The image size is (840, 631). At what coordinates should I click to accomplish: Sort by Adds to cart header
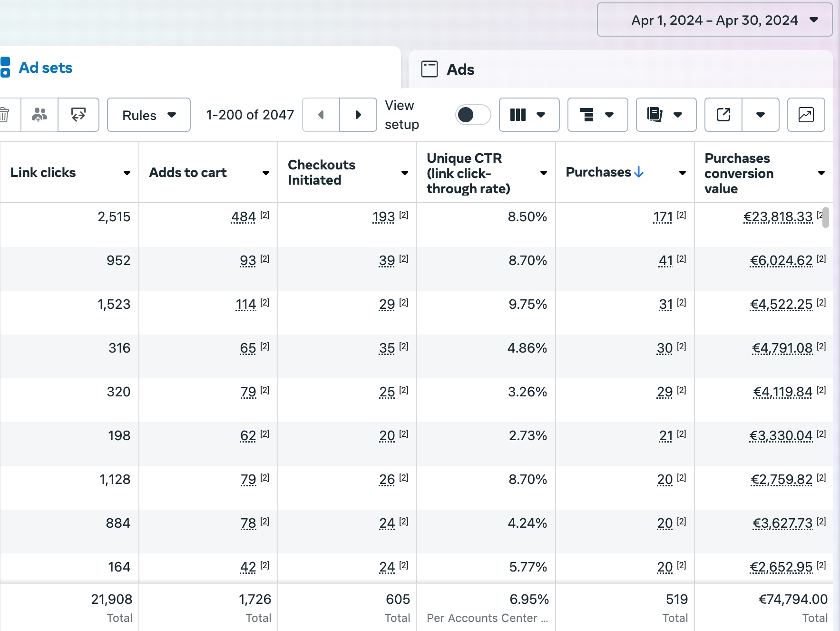(x=188, y=172)
